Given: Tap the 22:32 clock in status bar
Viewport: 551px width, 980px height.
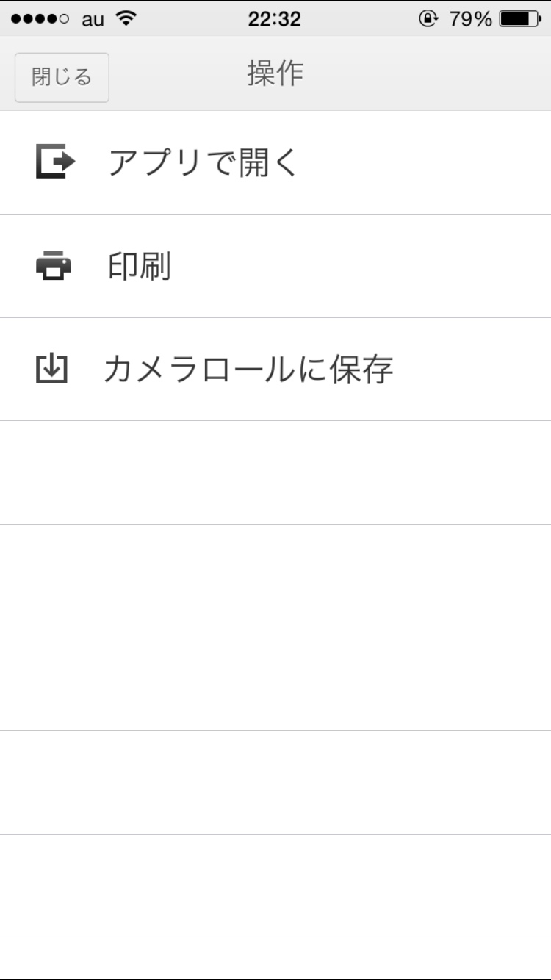Looking at the screenshot, I should pos(274,19).
